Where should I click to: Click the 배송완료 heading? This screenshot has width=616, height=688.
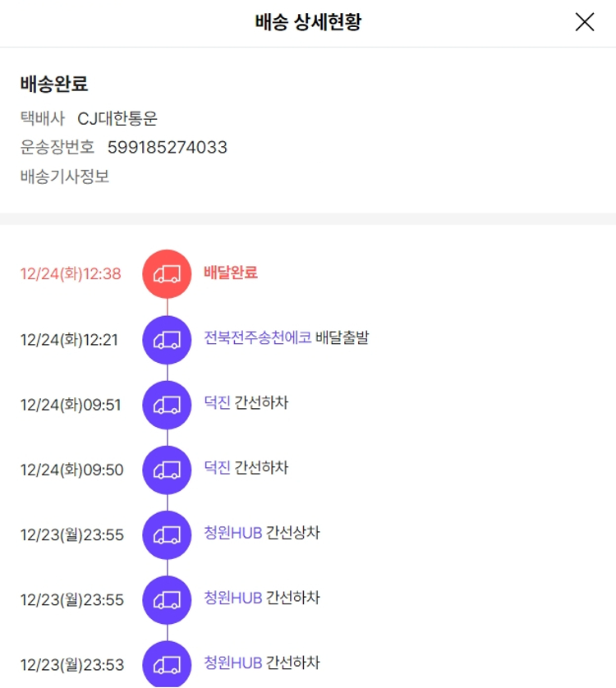54,84
